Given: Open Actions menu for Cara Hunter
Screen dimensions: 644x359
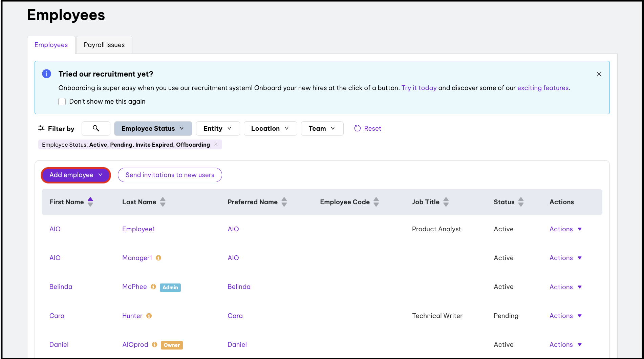Looking at the screenshot, I should (x=565, y=316).
